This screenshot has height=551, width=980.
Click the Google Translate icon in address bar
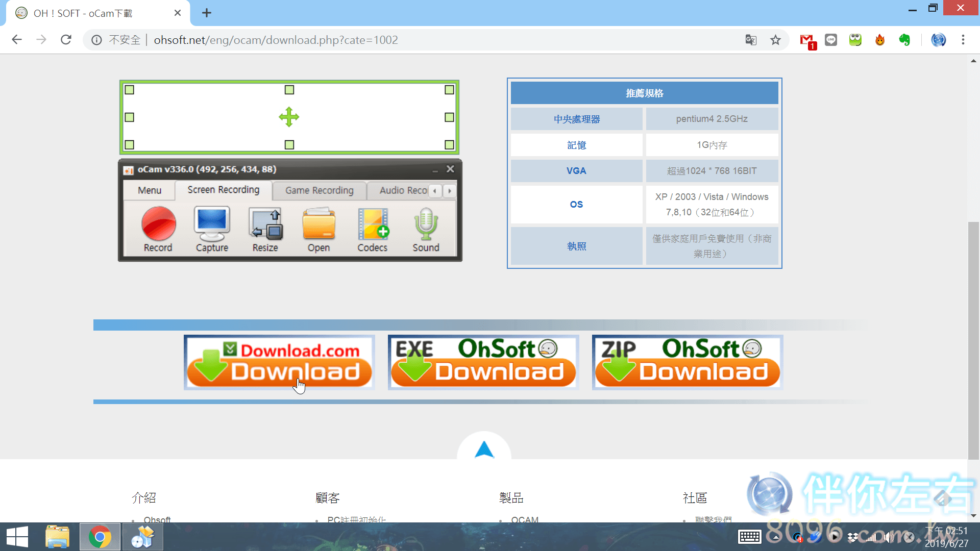(751, 40)
